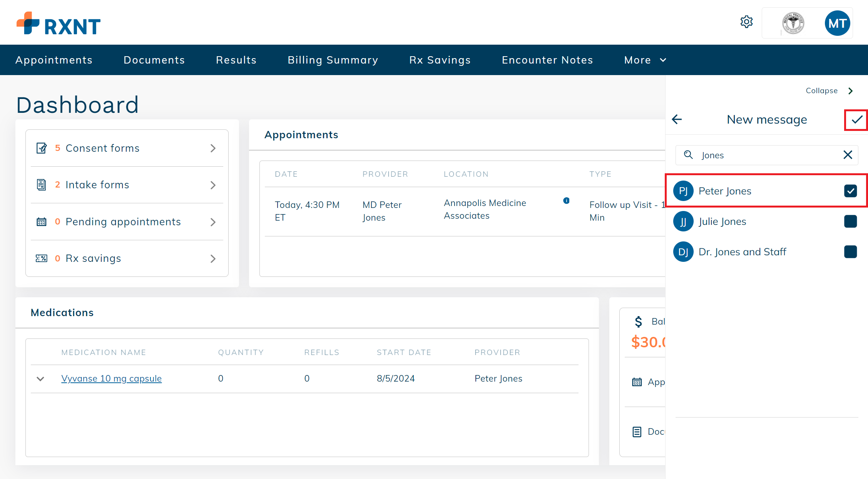Click the Peter Jones medication provider cell
Viewport: 868px width, 479px height.
tap(498, 379)
